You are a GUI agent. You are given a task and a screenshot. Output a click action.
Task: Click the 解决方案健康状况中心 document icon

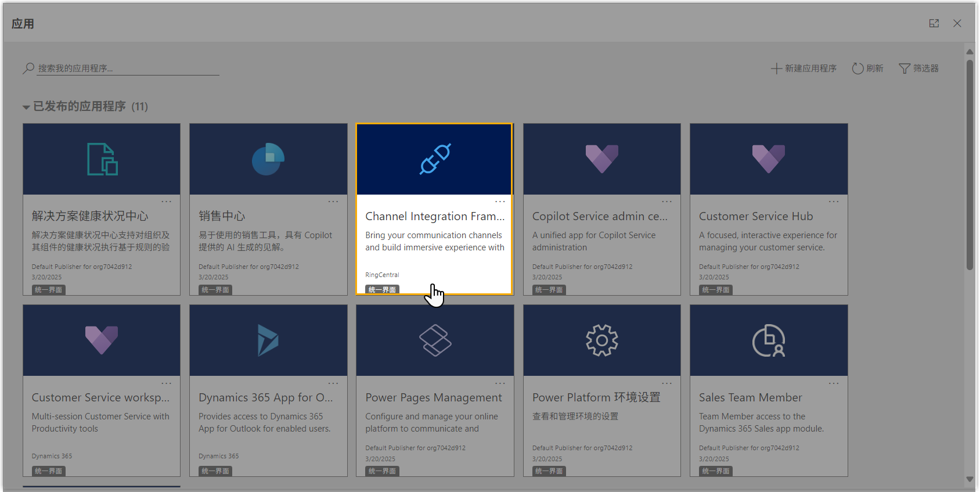102,159
